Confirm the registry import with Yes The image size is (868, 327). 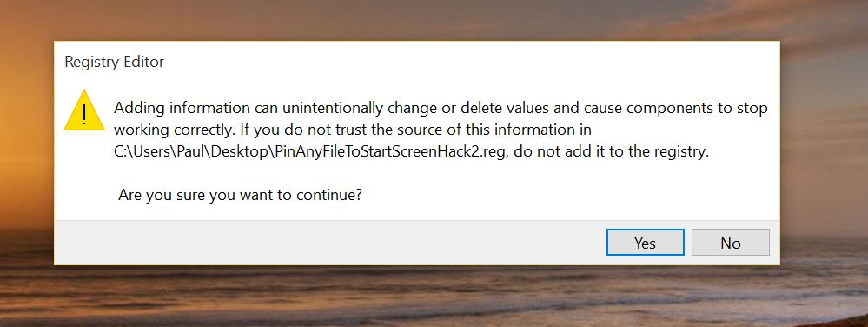point(645,243)
